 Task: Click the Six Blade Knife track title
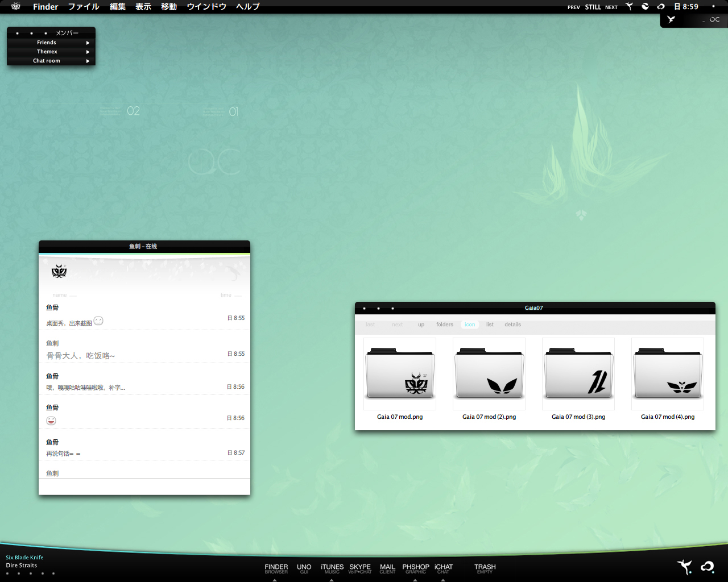(x=24, y=558)
